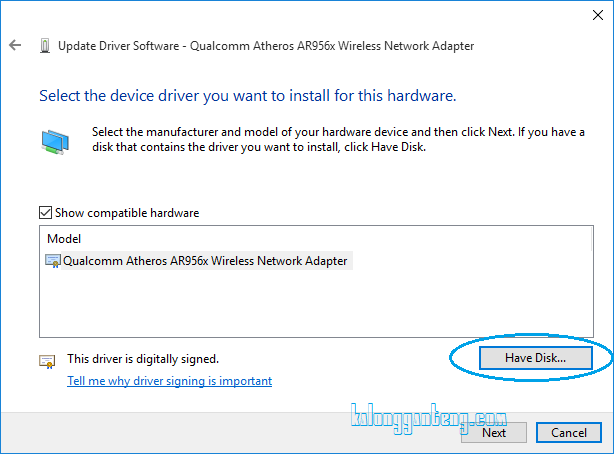This screenshot has width=614, height=454.
Task: Click the digitally signed certificate icon
Action: coord(47,361)
